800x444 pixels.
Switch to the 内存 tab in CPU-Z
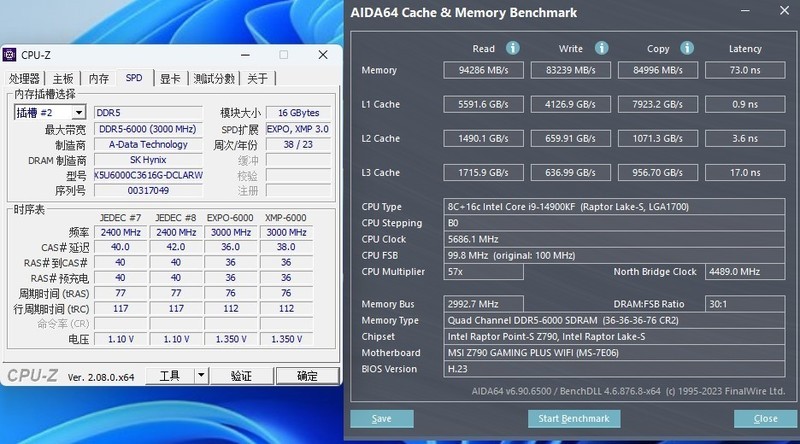pyautogui.click(x=98, y=79)
